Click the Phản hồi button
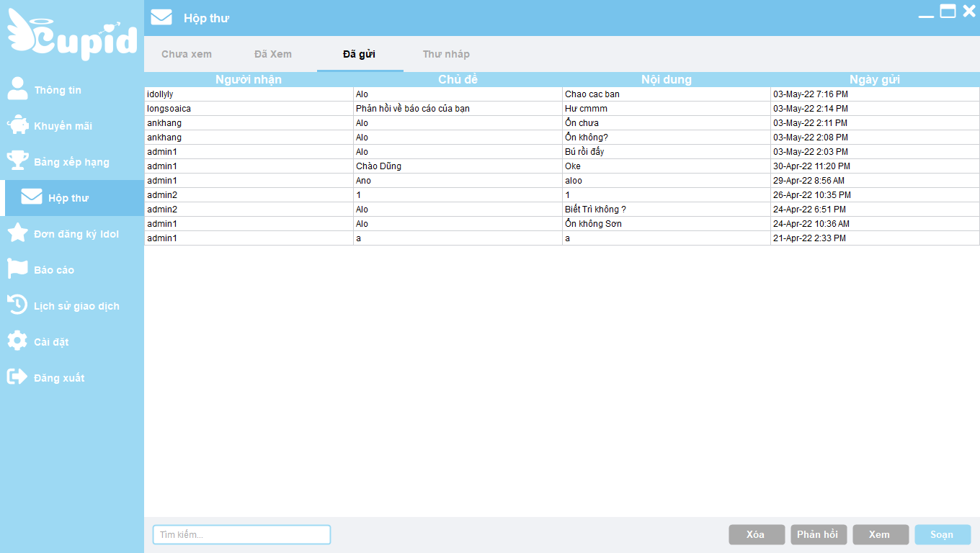The image size is (980, 553). pos(818,534)
